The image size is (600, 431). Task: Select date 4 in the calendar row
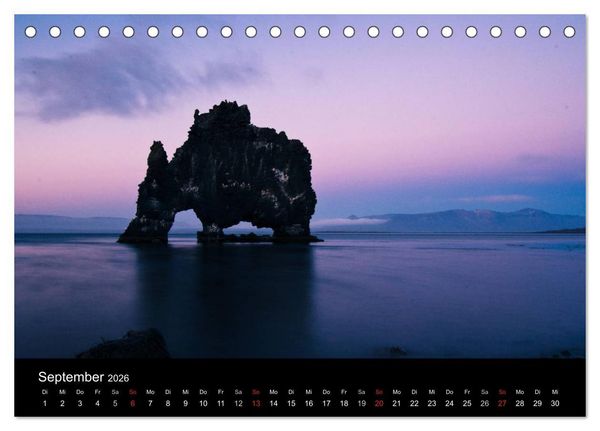pos(98,403)
